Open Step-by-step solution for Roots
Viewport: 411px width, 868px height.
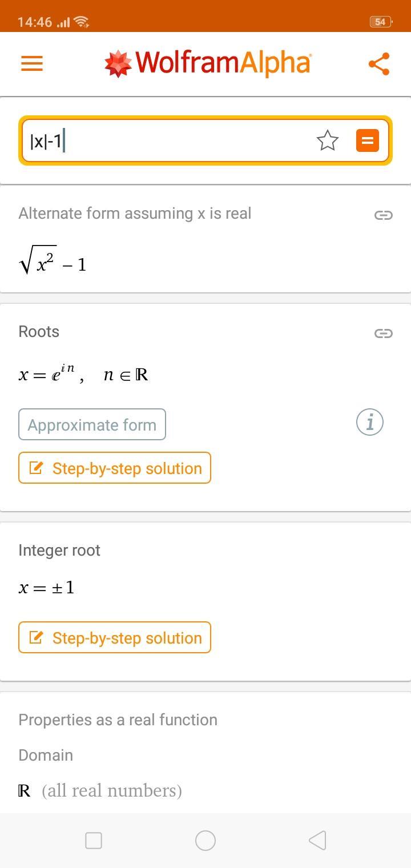pos(115,468)
